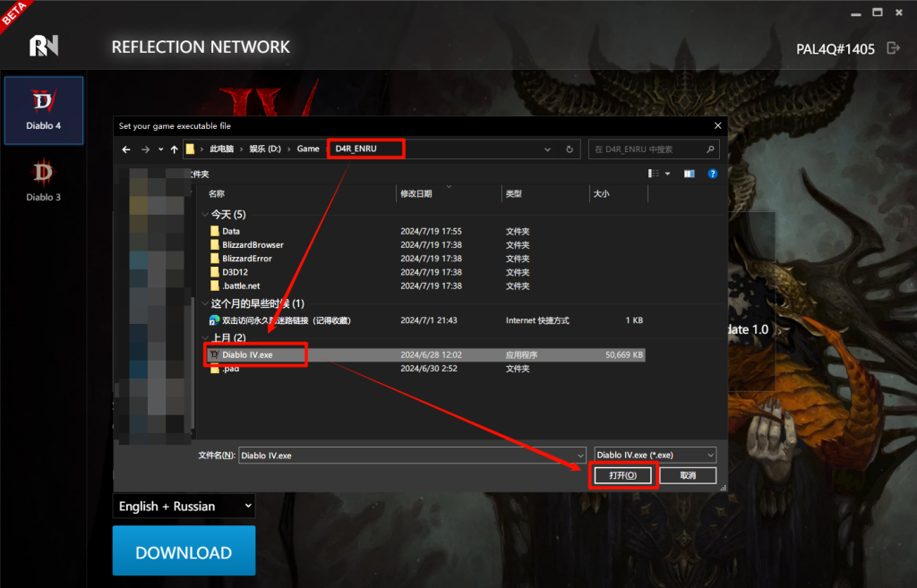Screen dimensions: 917x588
Task: Click the up-folder navigation arrow
Action: [173, 149]
